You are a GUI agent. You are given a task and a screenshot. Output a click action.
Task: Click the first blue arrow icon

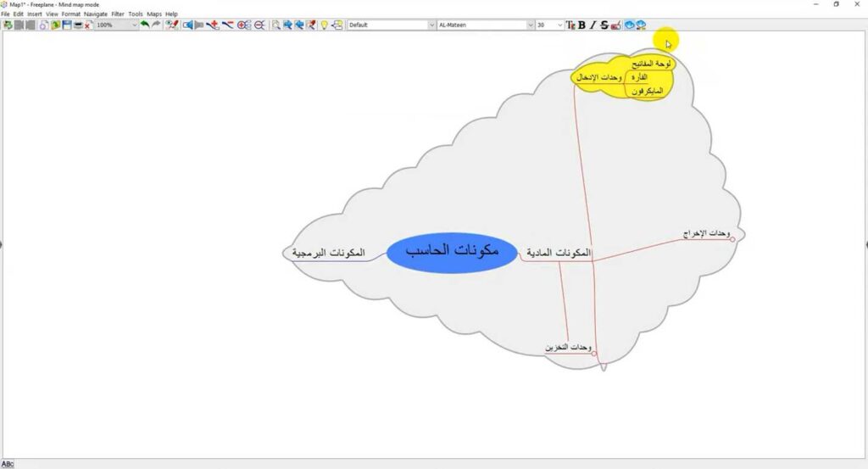[288, 25]
